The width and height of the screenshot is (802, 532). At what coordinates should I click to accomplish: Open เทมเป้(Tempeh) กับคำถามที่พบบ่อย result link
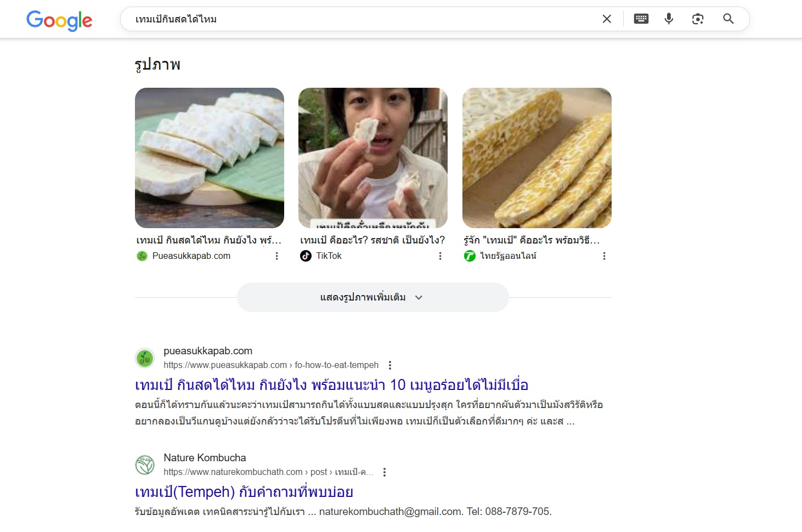[244, 492]
